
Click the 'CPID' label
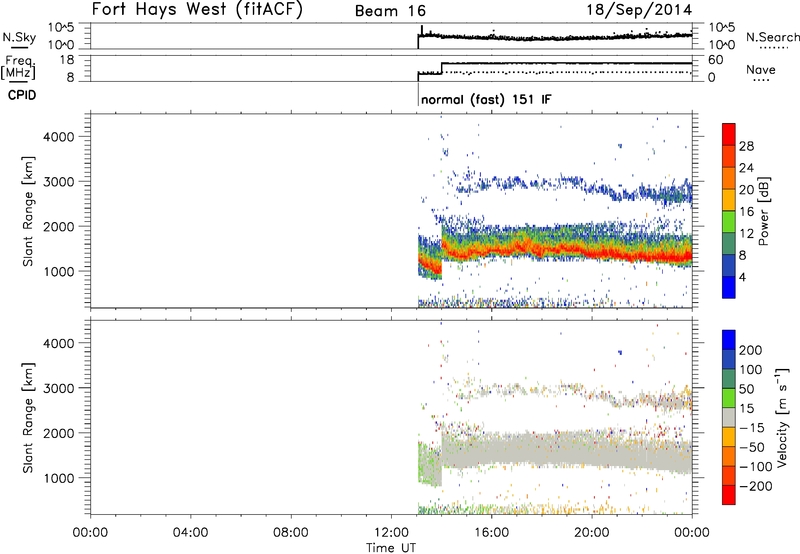(22, 95)
